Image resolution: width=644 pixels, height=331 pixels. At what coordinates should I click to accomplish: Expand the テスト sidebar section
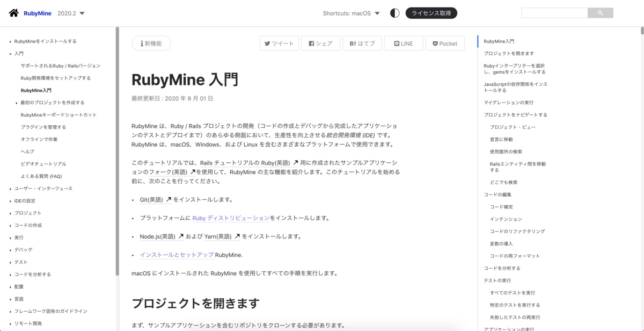click(x=10, y=262)
